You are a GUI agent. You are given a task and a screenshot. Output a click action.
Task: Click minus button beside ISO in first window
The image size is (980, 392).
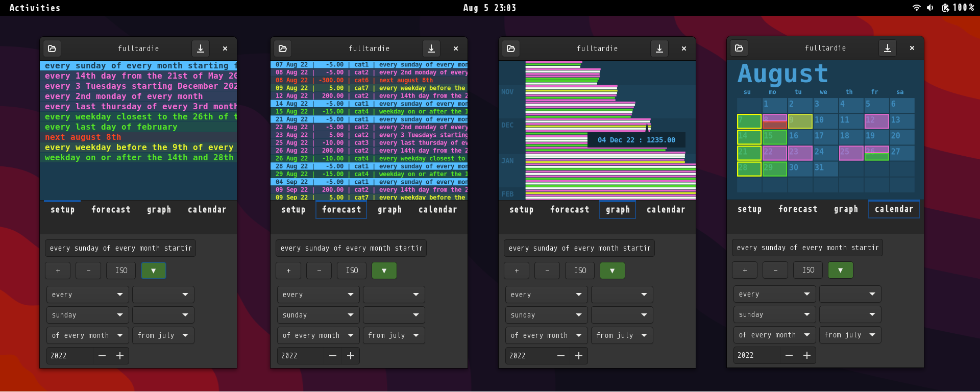[88, 271]
